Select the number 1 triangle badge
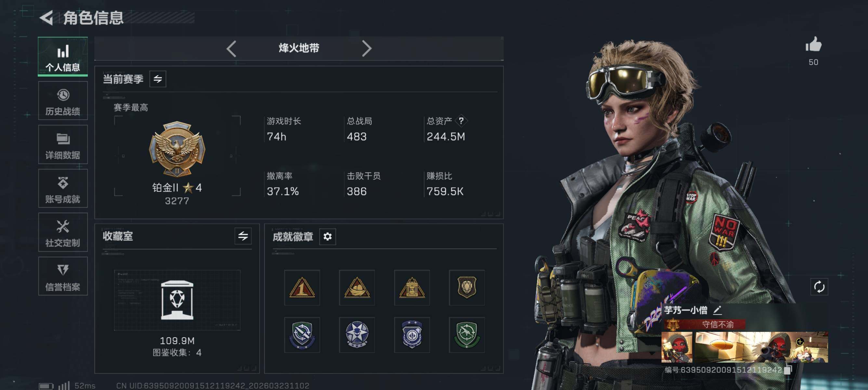The image size is (868, 390). pos(302,288)
